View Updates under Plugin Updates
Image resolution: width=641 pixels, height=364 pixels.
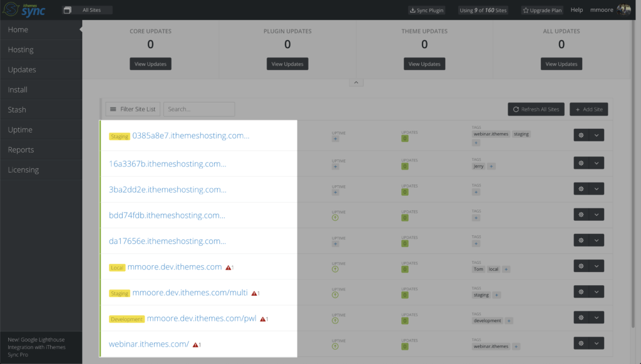[x=287, y=64]
